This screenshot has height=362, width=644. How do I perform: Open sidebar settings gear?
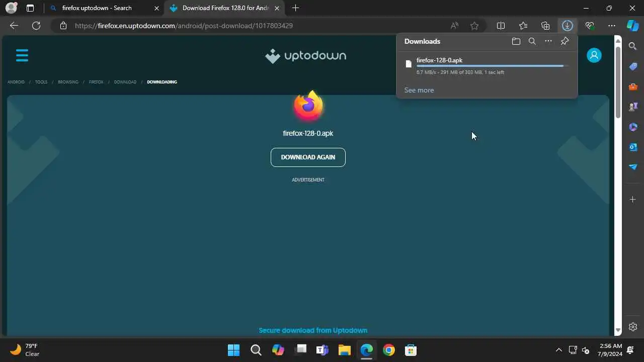tap(633, 327)
